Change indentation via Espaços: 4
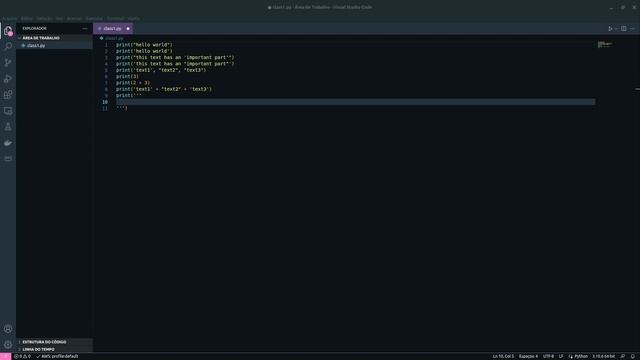 (528, 356)
